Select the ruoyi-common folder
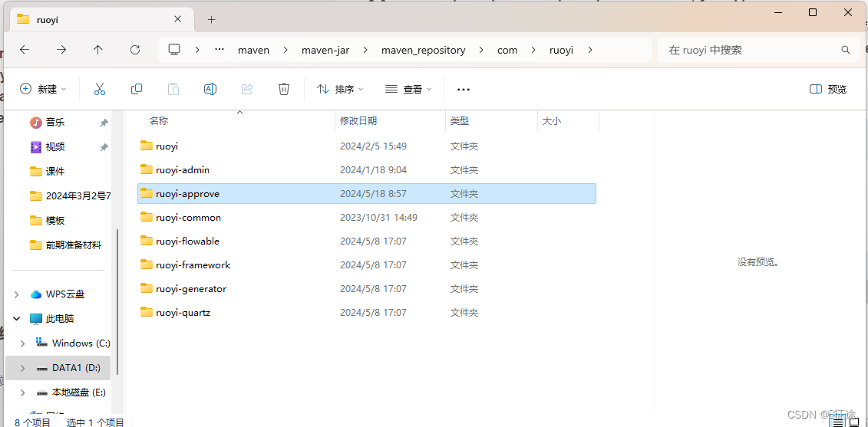This screenshot has width=868, height=427. (367, 218)
